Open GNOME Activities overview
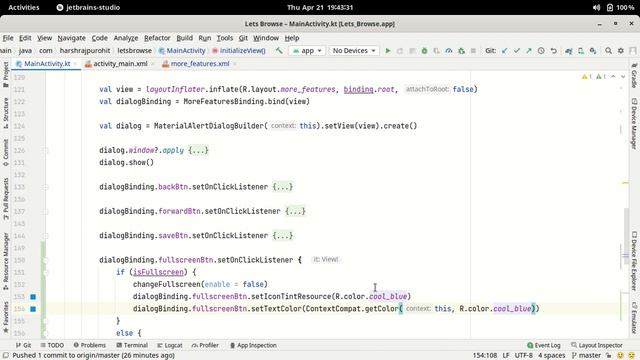640x360 pixels. click(24, 7)
